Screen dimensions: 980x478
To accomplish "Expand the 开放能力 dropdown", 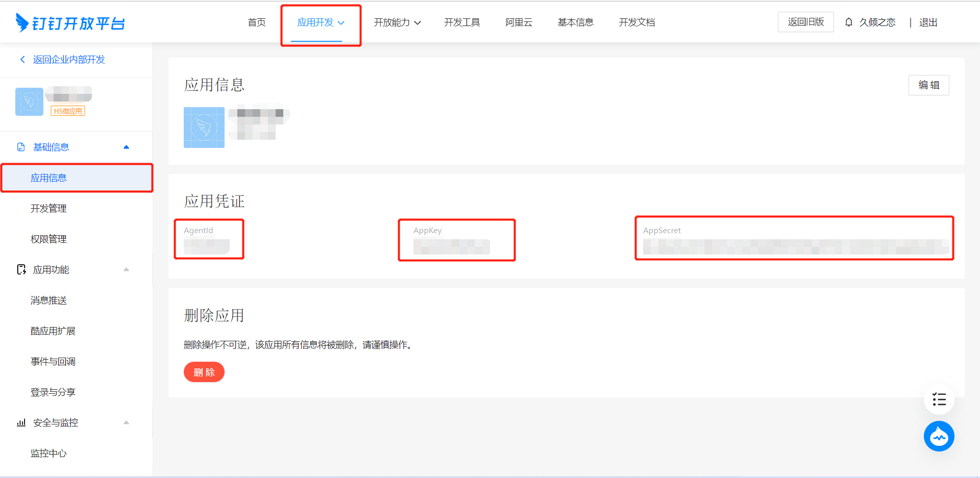I will coord(397,22).
